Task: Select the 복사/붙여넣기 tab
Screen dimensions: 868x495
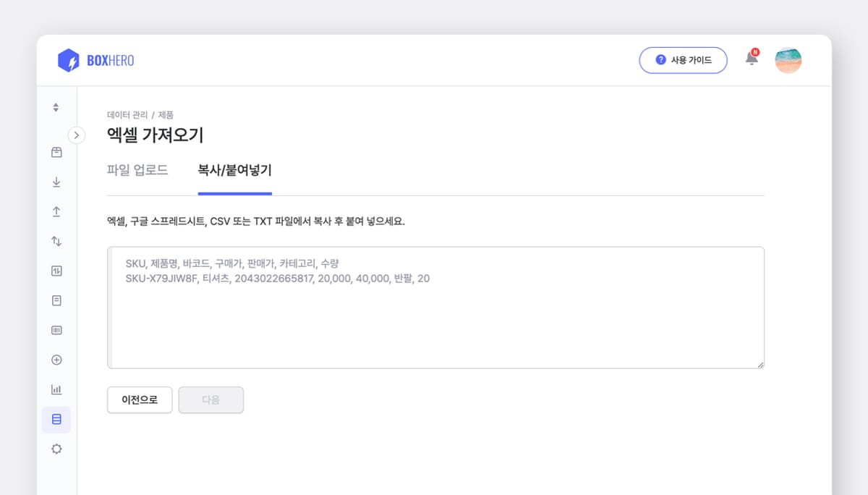Action: [234, 170]
